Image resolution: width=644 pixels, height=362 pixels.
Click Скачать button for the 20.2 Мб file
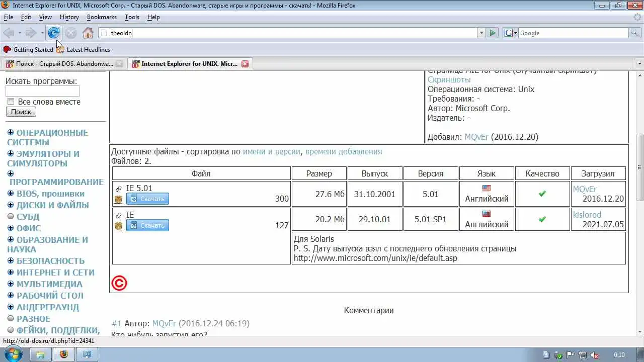pos(147,226)
